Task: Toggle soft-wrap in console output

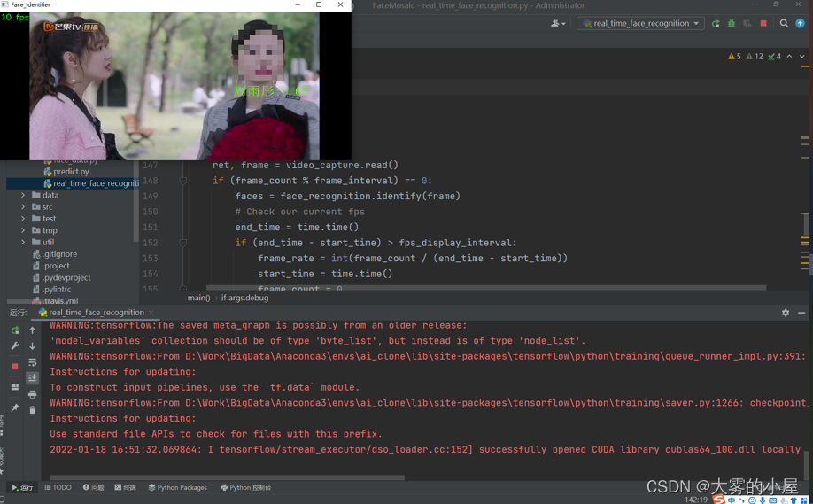Action: coord(32,362)
